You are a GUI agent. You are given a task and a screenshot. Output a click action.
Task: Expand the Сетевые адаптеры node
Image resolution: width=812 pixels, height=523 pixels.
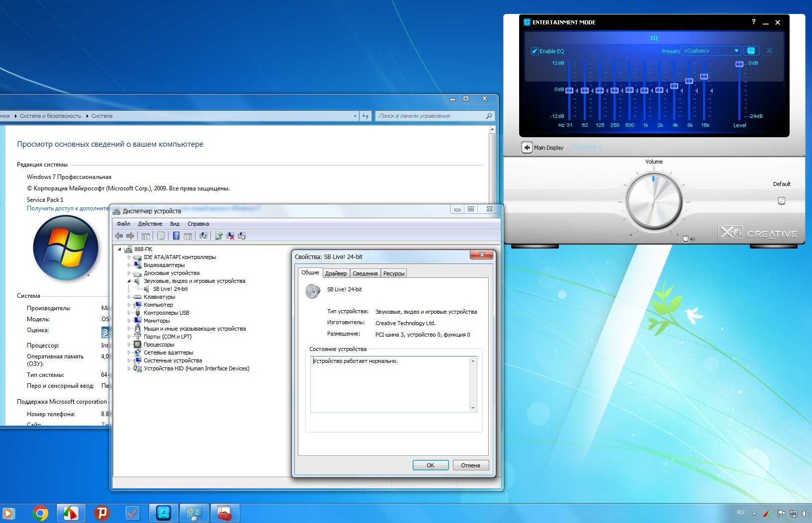coord(129,352)
